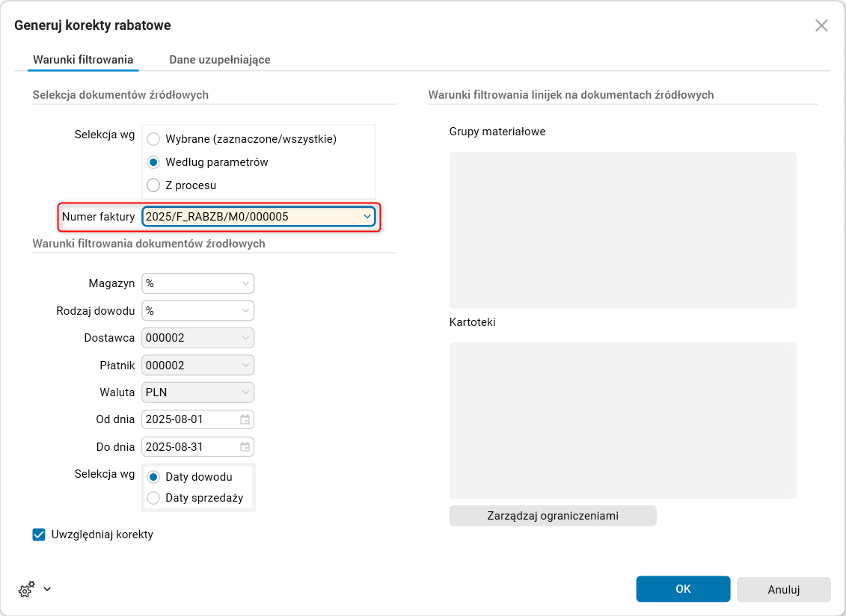
Task: Open the Magazyn dropdown list
Action: click(245, 283)
